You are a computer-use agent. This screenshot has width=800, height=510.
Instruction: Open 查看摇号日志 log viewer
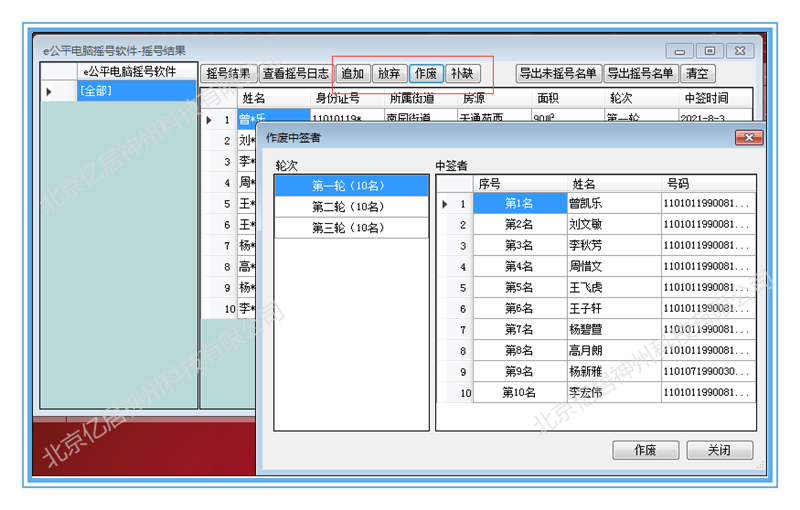(295, 73)
